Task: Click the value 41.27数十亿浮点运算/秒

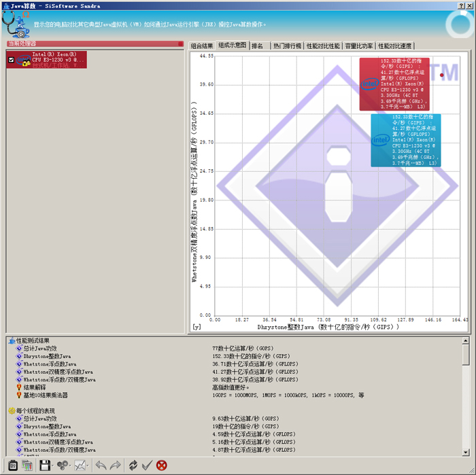Action: pyautogui.click(x=255, y=372)
